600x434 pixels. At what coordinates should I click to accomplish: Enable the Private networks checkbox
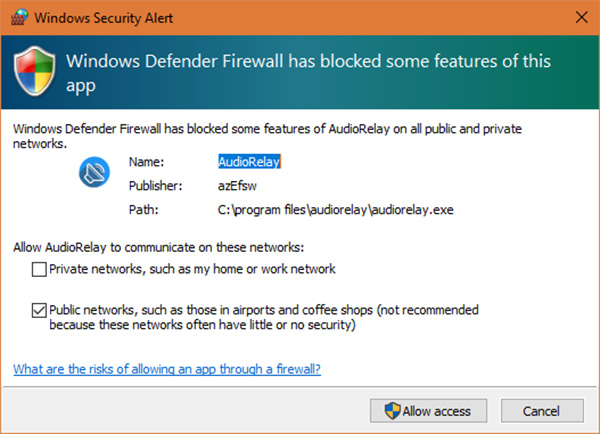click(x=39, y=269)
